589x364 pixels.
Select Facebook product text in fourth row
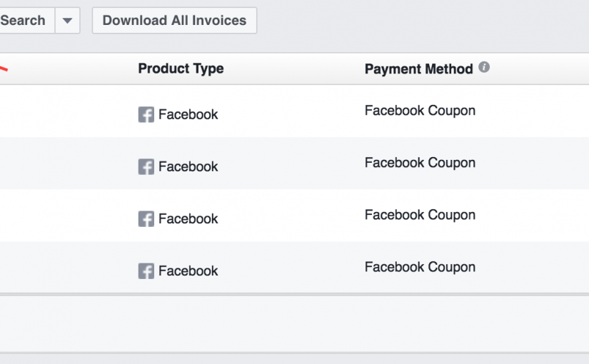tap(188, 271)
